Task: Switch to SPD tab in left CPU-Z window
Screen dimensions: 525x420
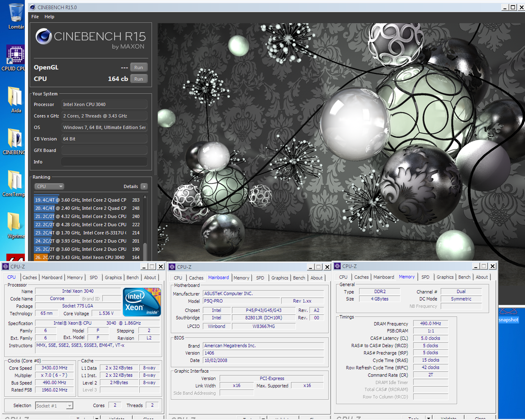Action: point(93,277)
